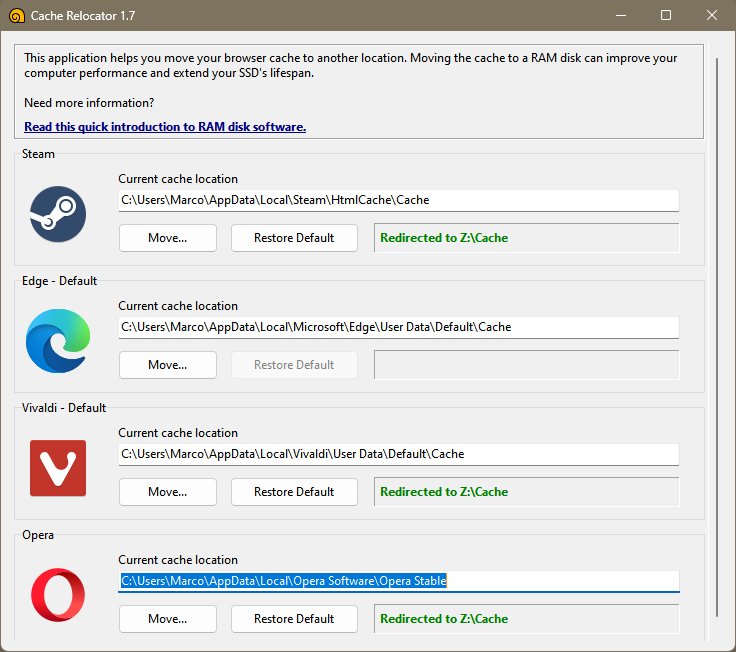Screen dimensions: 736x652
Task: Restore default cache for Vivaldi
Action: click(294, 492)
